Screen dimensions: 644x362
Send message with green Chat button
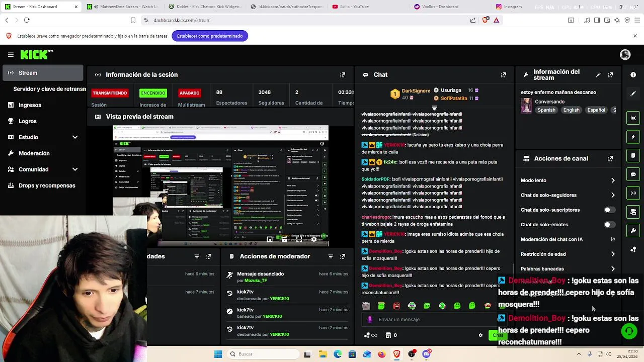coord(497,335)
